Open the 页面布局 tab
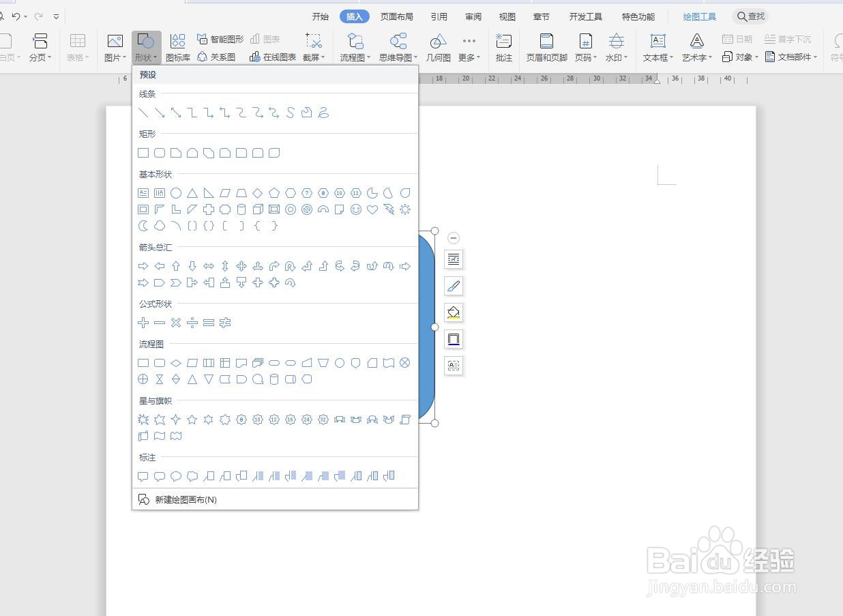 (397, 16)
